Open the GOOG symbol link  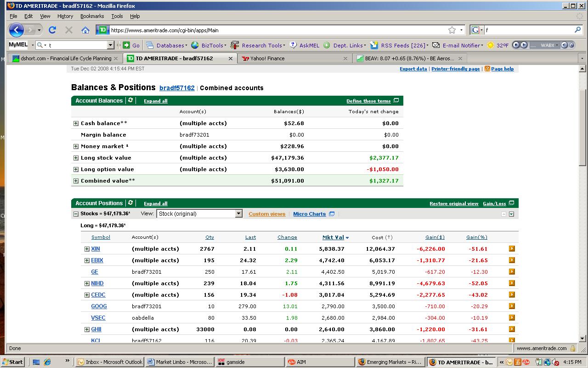point(99,306)
